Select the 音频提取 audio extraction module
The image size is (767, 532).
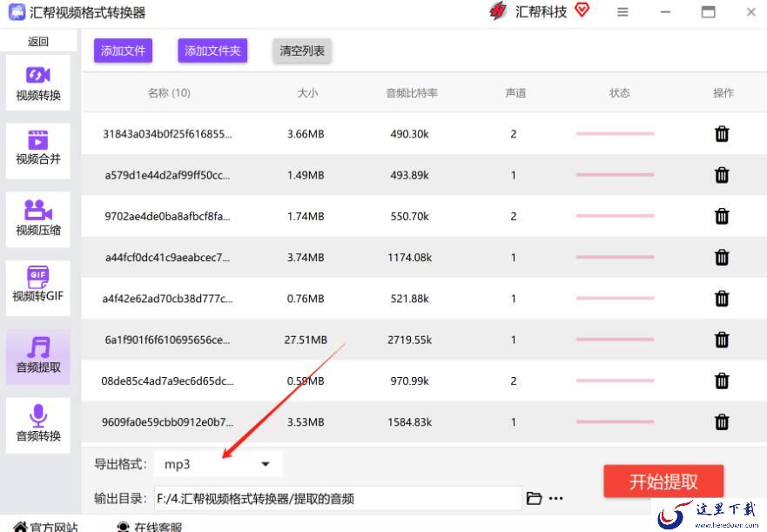click(x=37, y=356)
